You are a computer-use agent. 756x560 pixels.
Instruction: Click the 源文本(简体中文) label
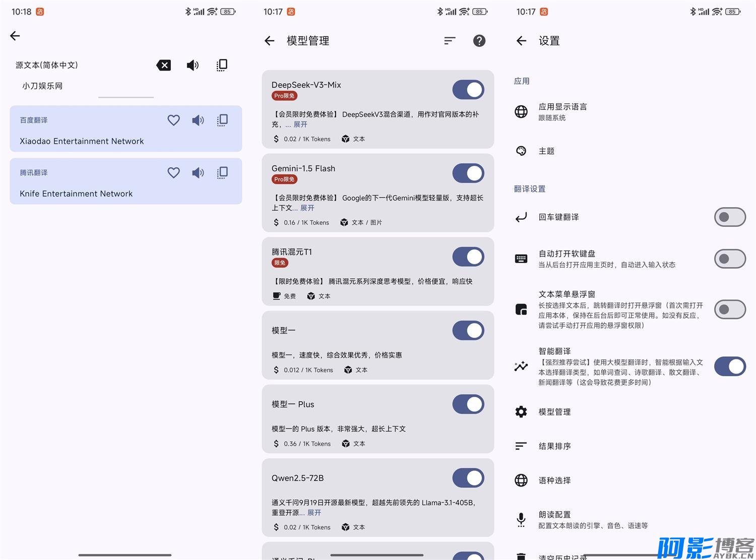(46, 65)
